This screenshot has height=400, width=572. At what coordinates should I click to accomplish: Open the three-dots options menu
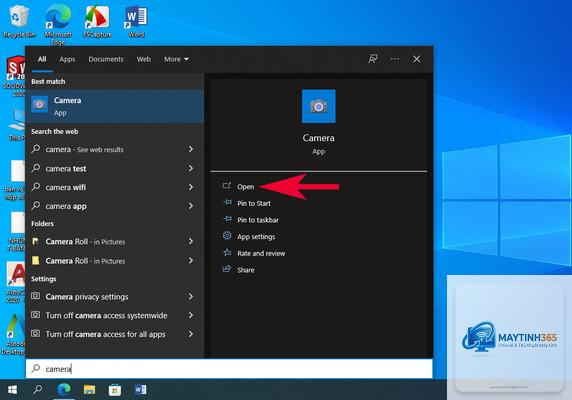click(x=395, y=59)
